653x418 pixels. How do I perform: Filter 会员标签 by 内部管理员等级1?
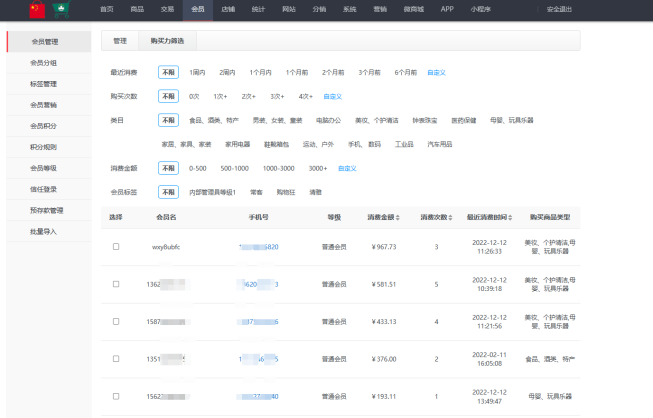[212, 192]
